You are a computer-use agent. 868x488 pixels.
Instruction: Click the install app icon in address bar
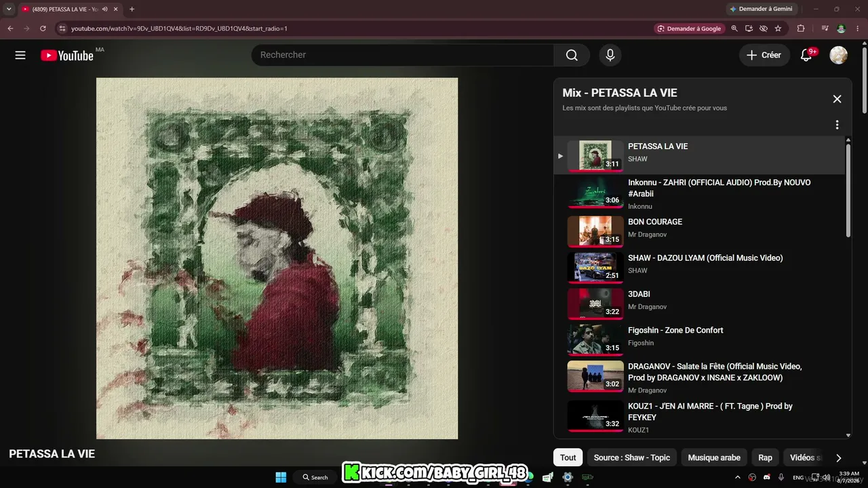coord(749,28)
